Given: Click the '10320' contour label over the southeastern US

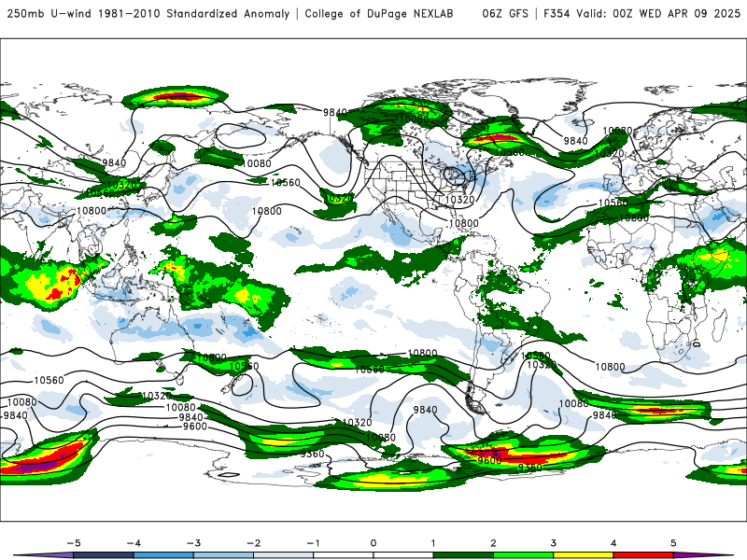Looking at the screenshot, I should (x=459, y=200).
